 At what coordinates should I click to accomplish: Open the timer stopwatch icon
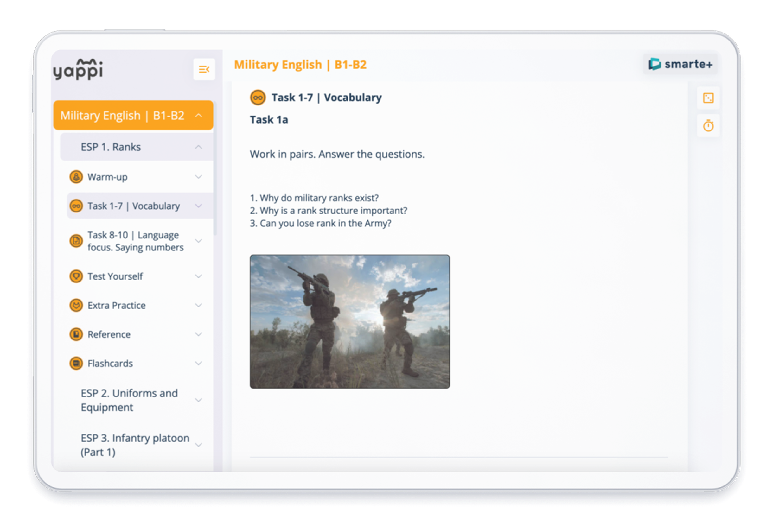[708, 126]
